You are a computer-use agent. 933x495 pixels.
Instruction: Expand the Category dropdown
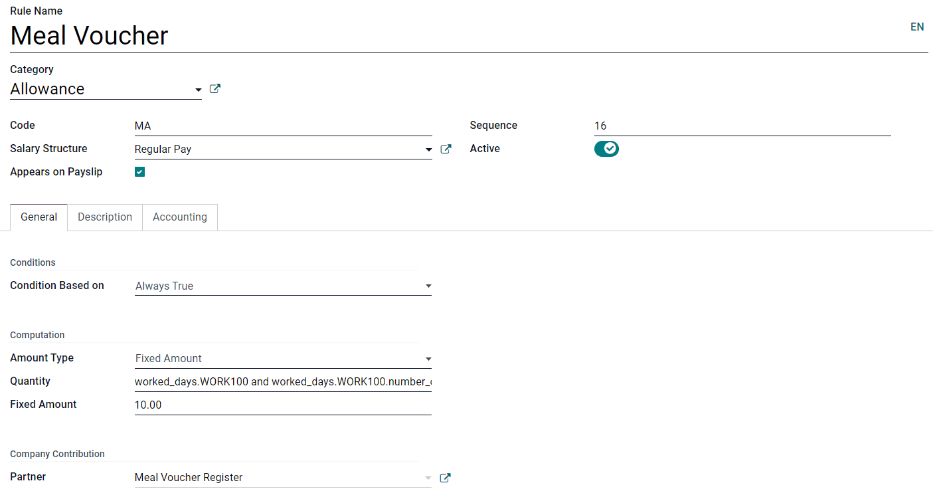point(198,90)
